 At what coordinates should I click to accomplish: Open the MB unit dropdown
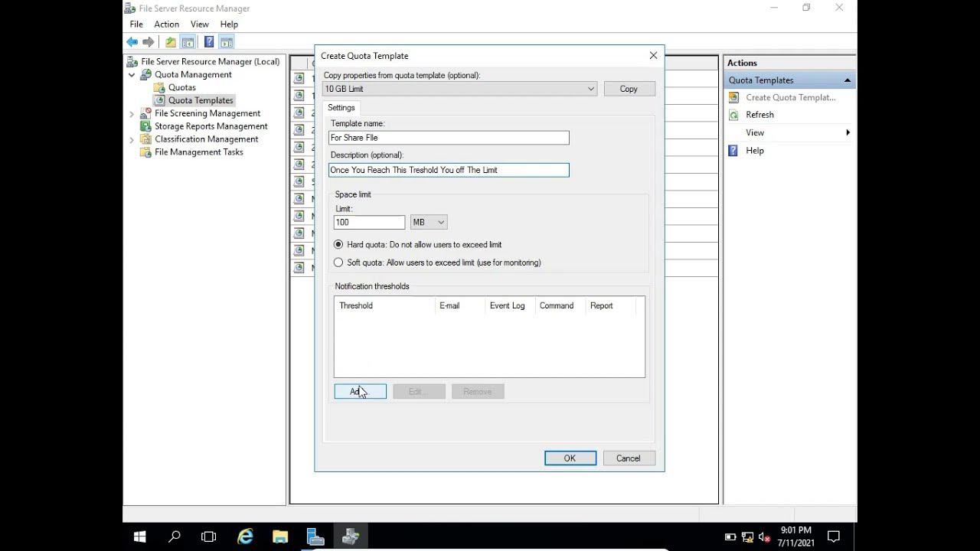click(x=440, y=222)
